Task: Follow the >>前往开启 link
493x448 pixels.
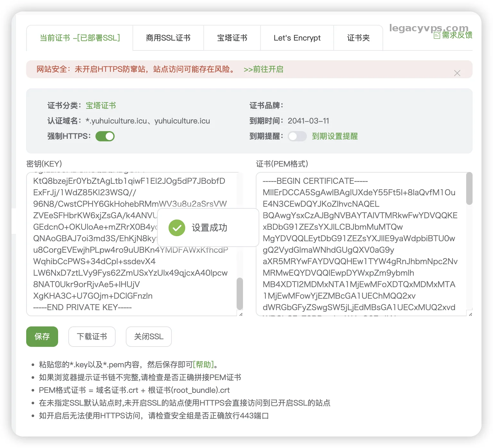Action: point(263,69)
